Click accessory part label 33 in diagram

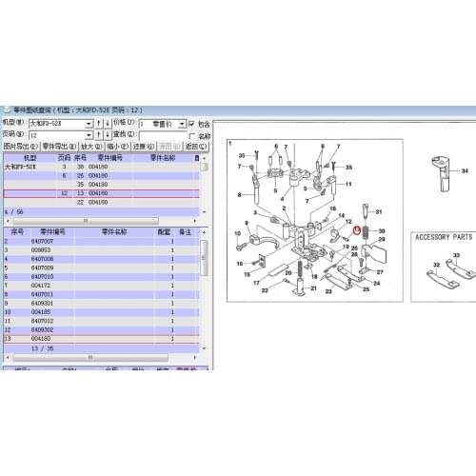click(x=456, y=255)
